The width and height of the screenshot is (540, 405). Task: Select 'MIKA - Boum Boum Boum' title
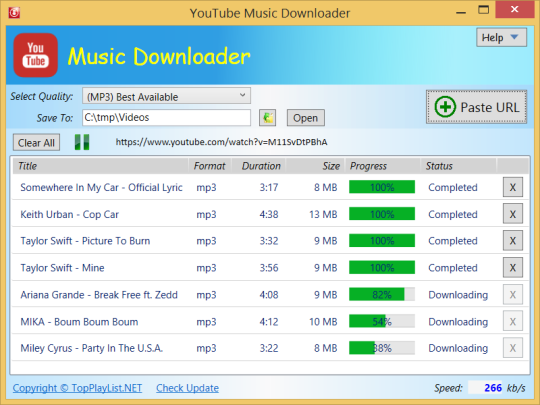(x=79, y=321)
